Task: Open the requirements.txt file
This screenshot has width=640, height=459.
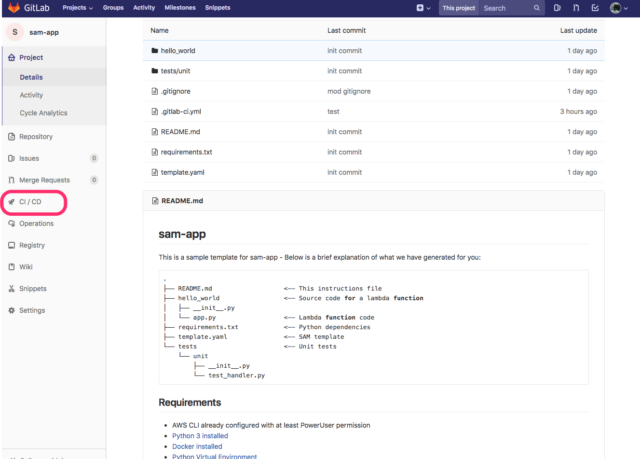Action: [187, 152]
